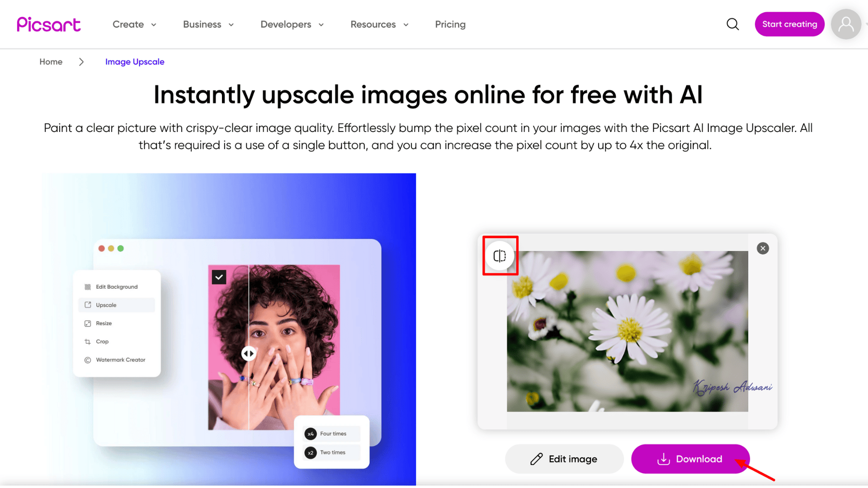Click the before/after compare icon

(x=500, y=256)
